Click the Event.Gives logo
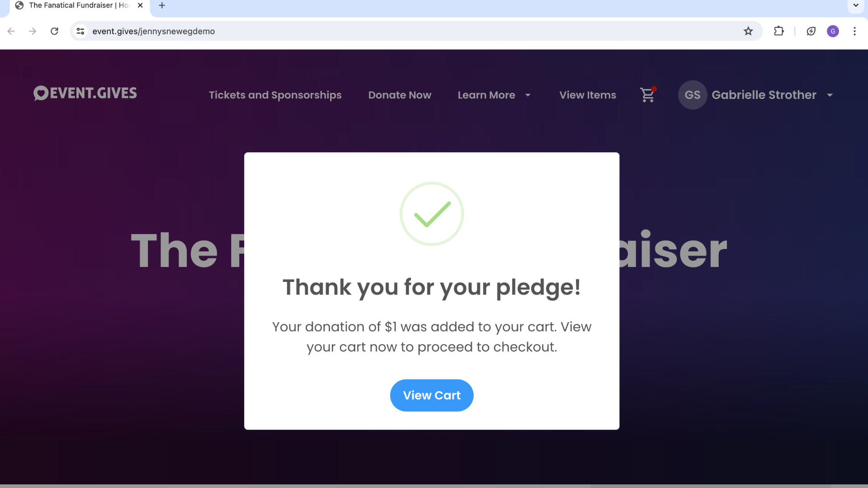This screenshot has height=488, width=868. point(85,93)
